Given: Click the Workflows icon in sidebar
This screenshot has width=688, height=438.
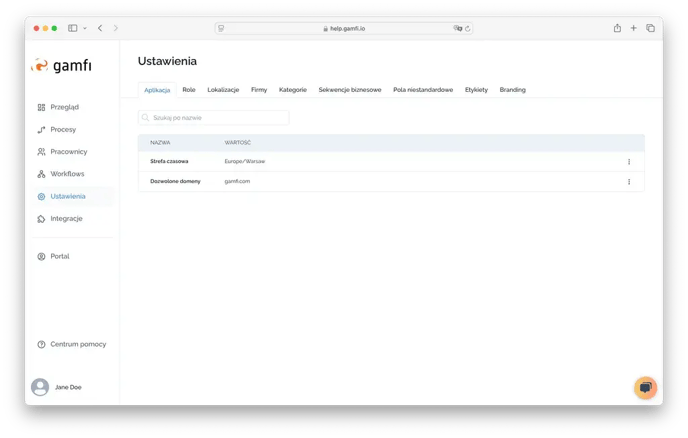Looking at the screenshot, I should pyautogui.click(x=41, y=174).
